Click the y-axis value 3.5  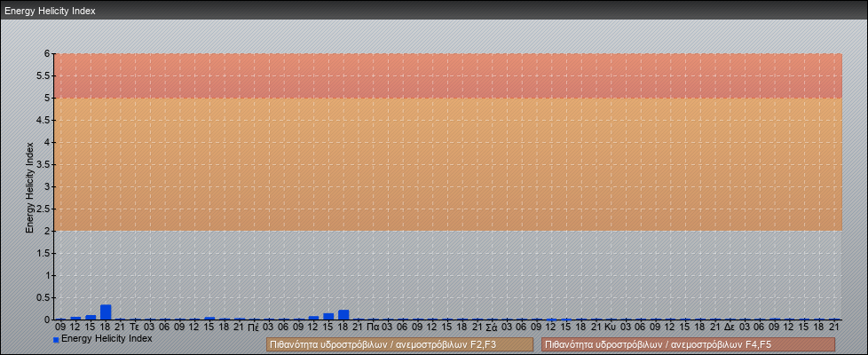pos(44,164)
